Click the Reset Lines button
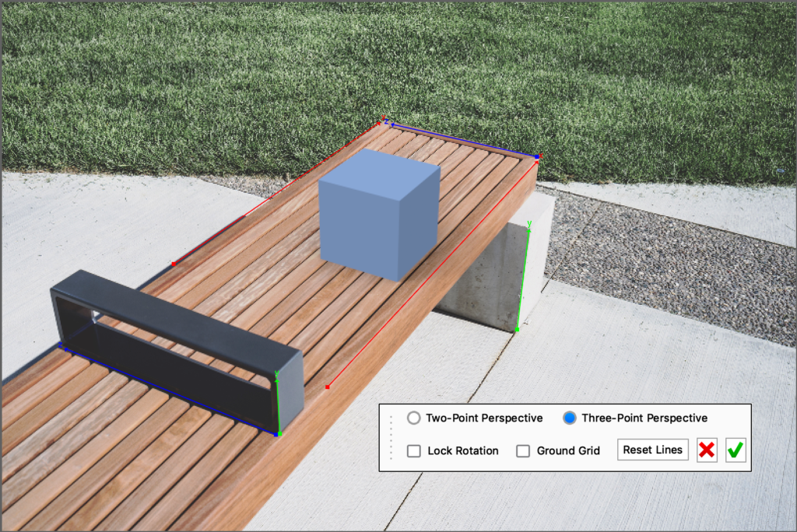The image size is (797, 532). [x=652, y=450]
